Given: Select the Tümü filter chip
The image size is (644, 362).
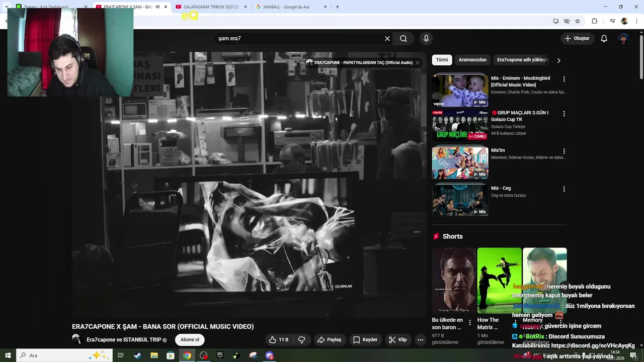Looking at the screenshot, I should coord(442,60).
